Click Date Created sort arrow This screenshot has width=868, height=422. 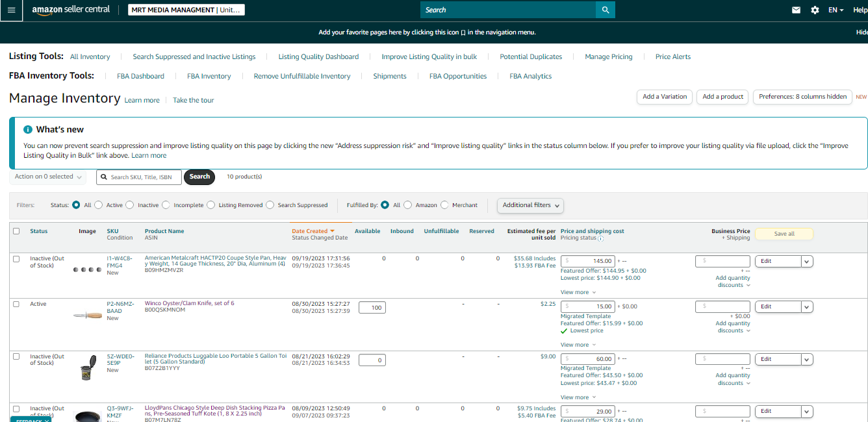click(x=333, y=231)
